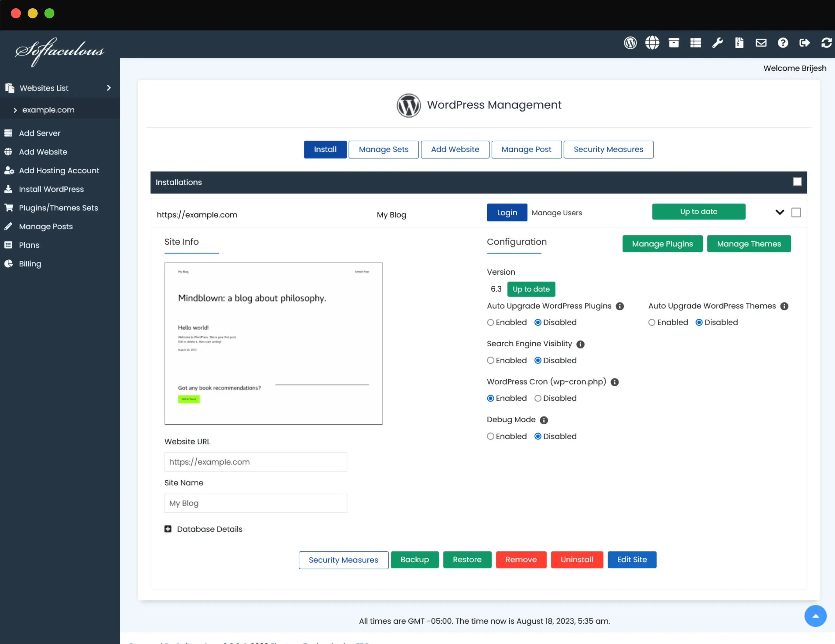
Task: Open the envelope mail icon
Action: 761,43
